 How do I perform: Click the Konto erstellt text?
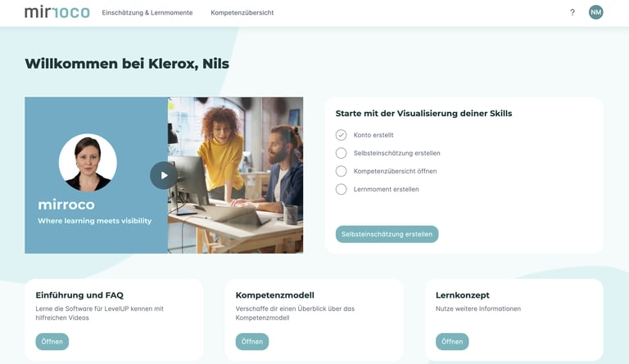click(x=373, y=135)
